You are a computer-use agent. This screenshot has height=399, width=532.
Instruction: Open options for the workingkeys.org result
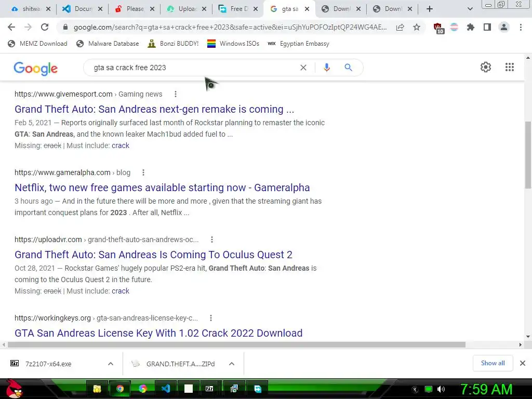(x=211, y=318)
